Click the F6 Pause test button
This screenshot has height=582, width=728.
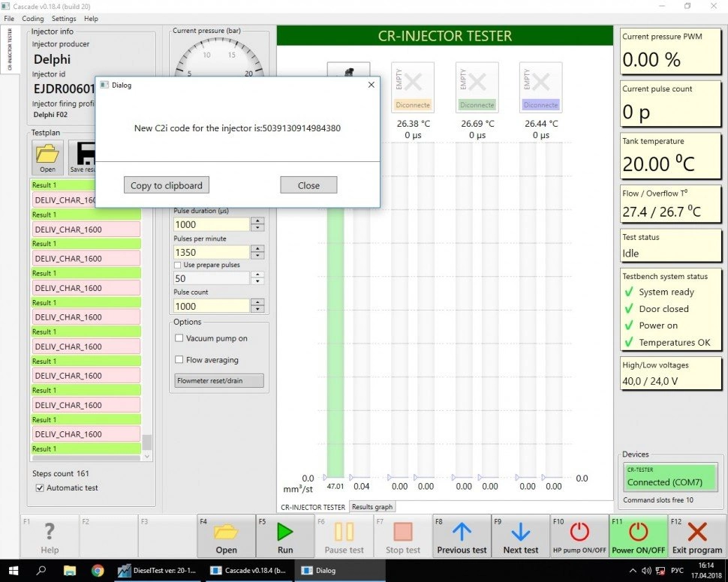point(344,536)
